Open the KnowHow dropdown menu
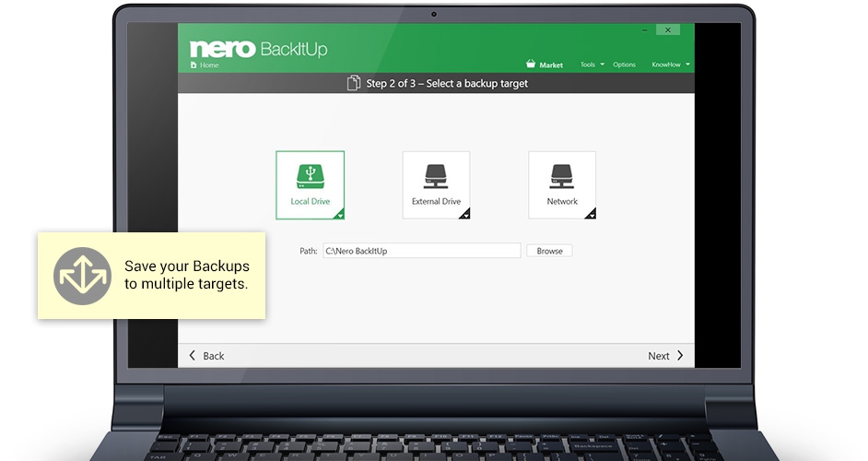The height and width of the screenshot is (461, 868). (671, 65)
